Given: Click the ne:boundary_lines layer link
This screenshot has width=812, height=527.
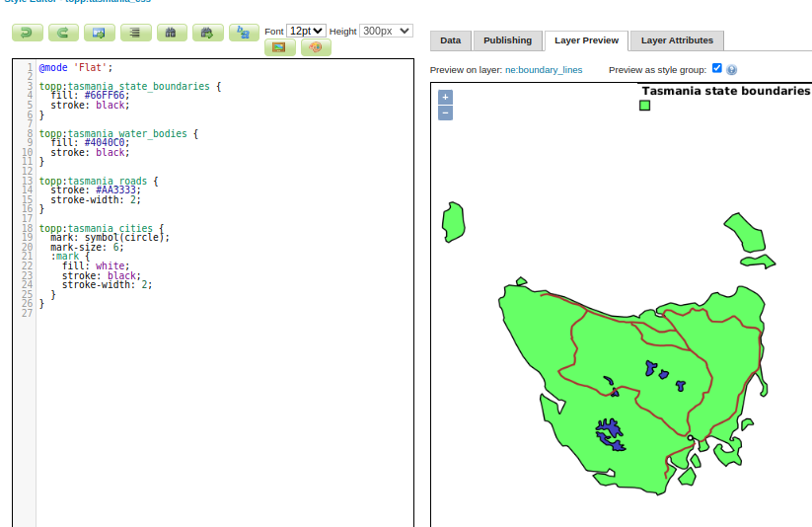Looking at the screenshot, I should click(x=543, y=71).
